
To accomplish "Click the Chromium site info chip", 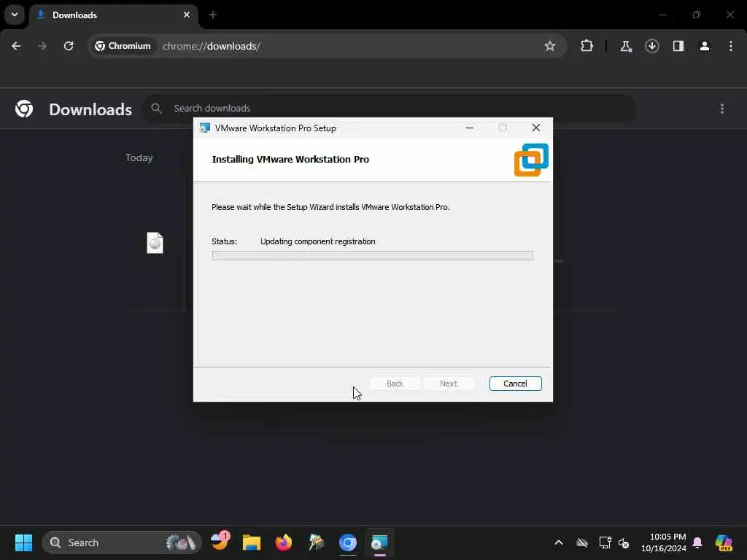I will 123,46.
